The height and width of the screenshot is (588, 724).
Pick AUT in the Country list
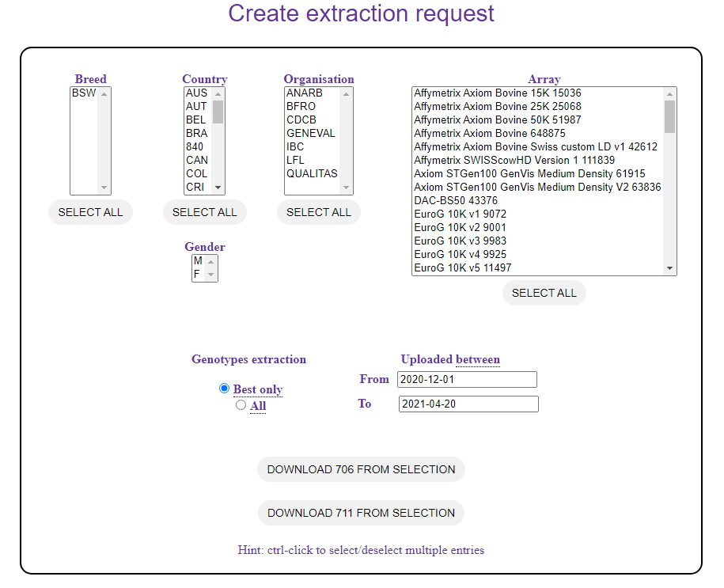pos(196,107)
